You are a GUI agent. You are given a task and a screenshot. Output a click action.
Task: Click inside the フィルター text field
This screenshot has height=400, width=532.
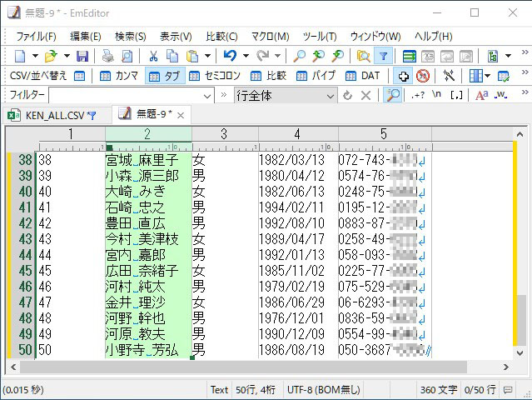coord(126,96)
